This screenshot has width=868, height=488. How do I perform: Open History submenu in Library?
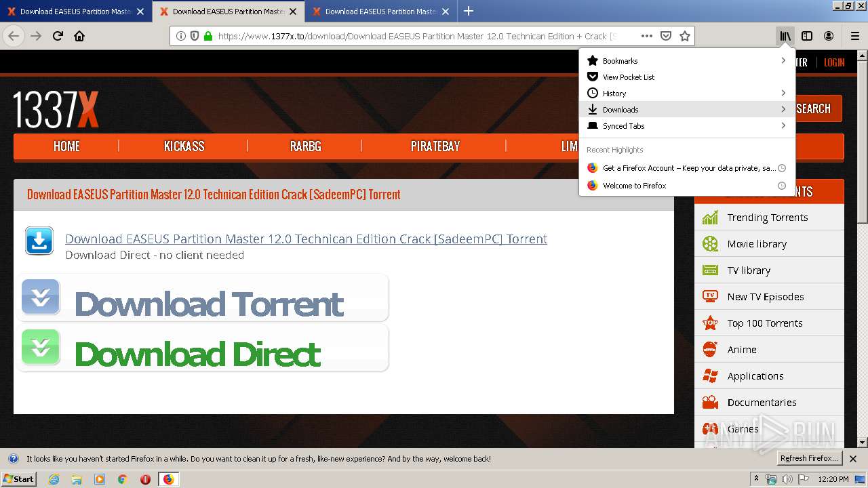pos(687,94)
